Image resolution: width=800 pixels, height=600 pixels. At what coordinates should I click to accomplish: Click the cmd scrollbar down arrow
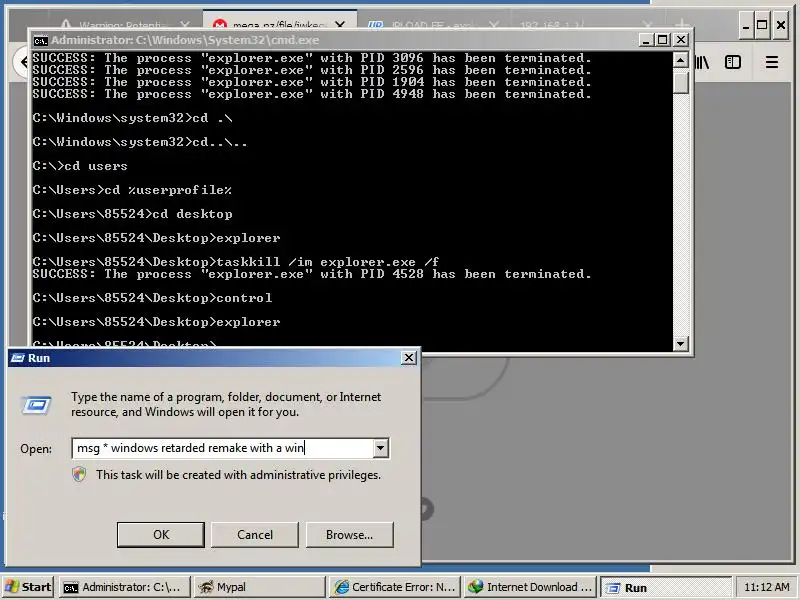tap(681, 343)
